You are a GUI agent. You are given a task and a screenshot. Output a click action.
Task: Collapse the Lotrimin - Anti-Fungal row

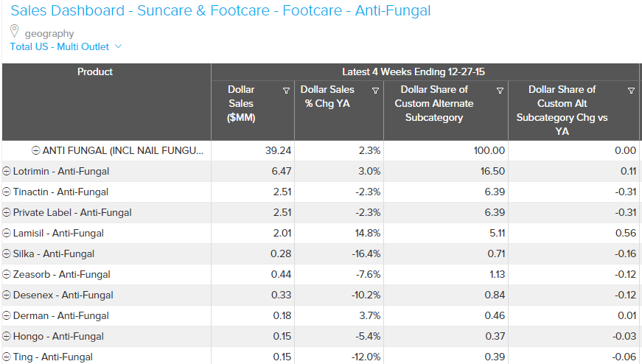(7, 171)
